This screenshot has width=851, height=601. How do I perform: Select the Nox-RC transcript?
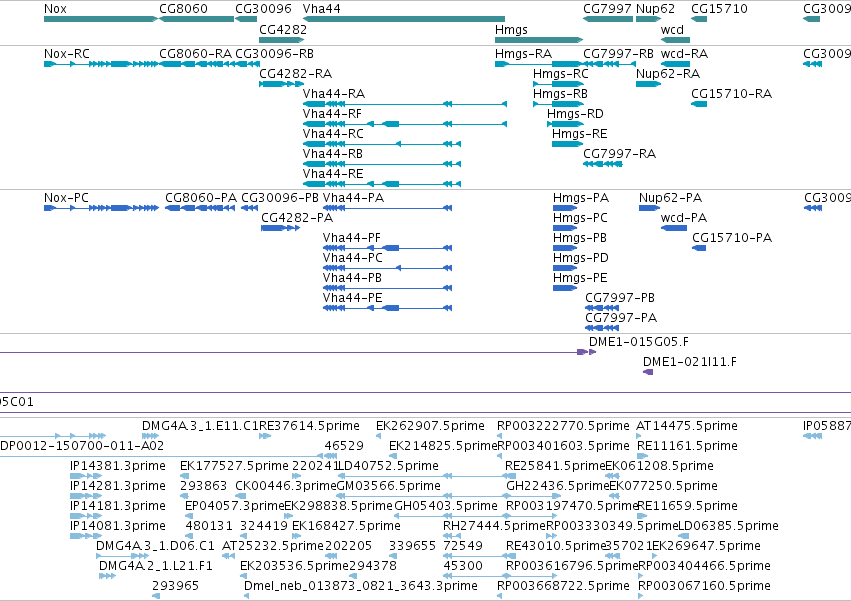click(101, 64)
